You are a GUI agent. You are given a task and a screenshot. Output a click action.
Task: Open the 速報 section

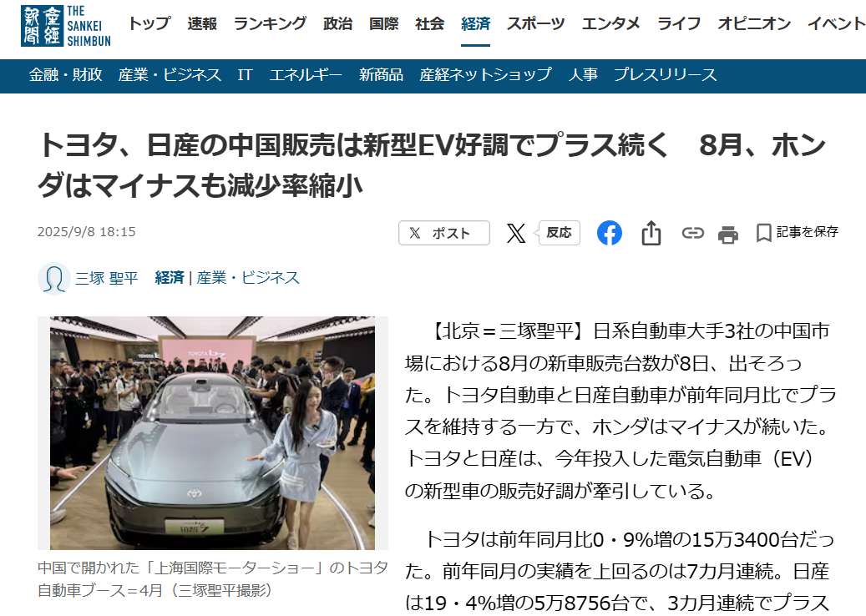(x=202, y=23)
